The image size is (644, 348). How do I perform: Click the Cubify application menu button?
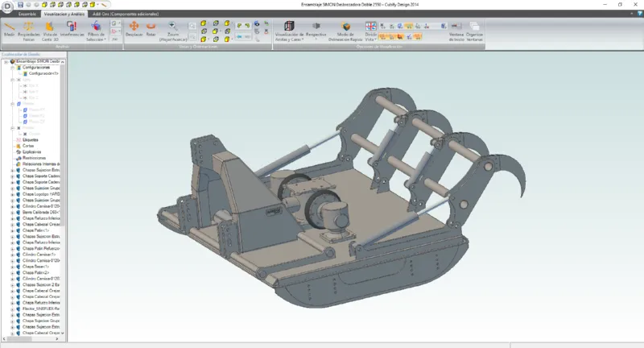point(6,6)
